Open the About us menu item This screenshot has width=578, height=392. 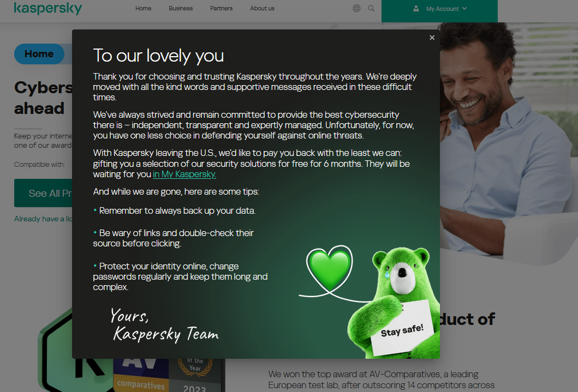coord(262,8)
